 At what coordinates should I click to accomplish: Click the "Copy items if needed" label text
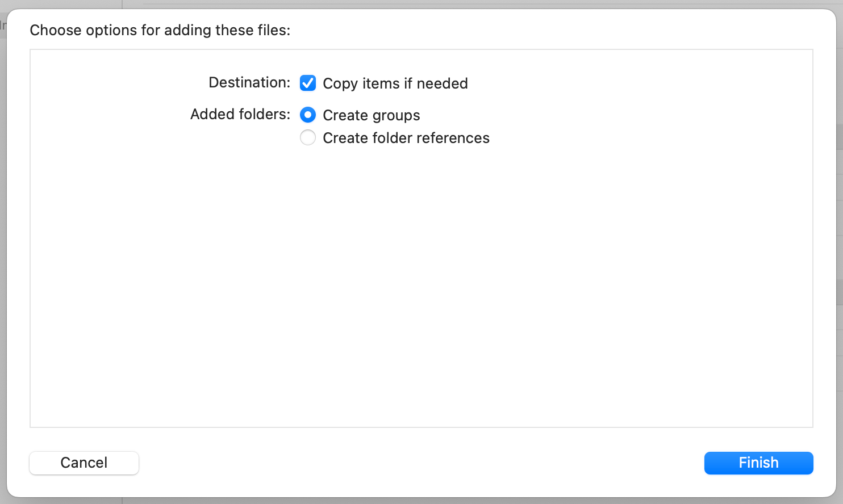pyautogui.click(x=395, y=83)
